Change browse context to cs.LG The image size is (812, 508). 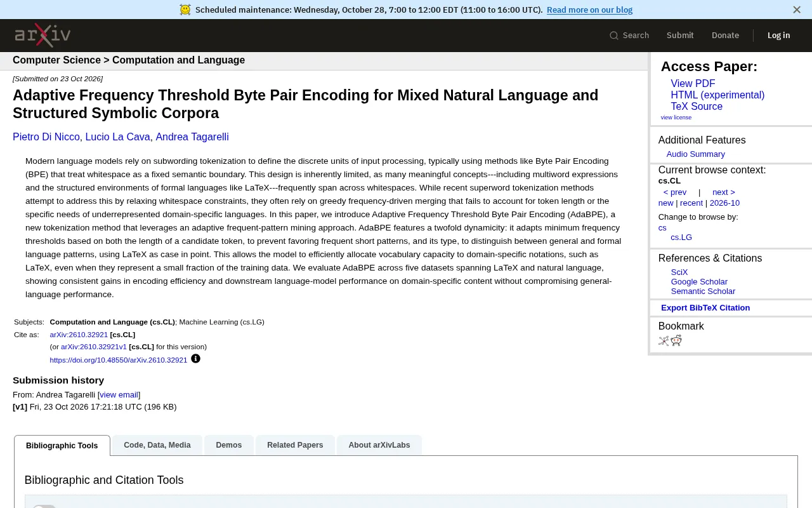click(x=681, y=237)
